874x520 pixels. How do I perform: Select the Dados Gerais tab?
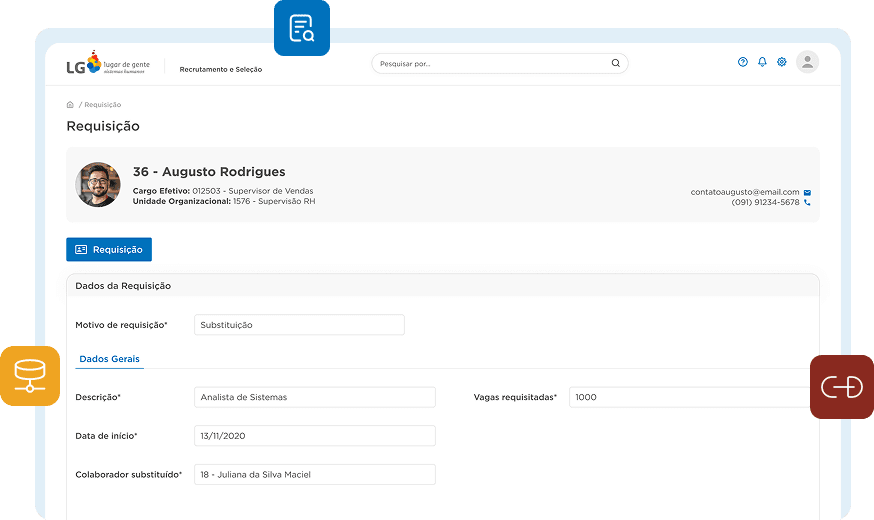point(109,359)
